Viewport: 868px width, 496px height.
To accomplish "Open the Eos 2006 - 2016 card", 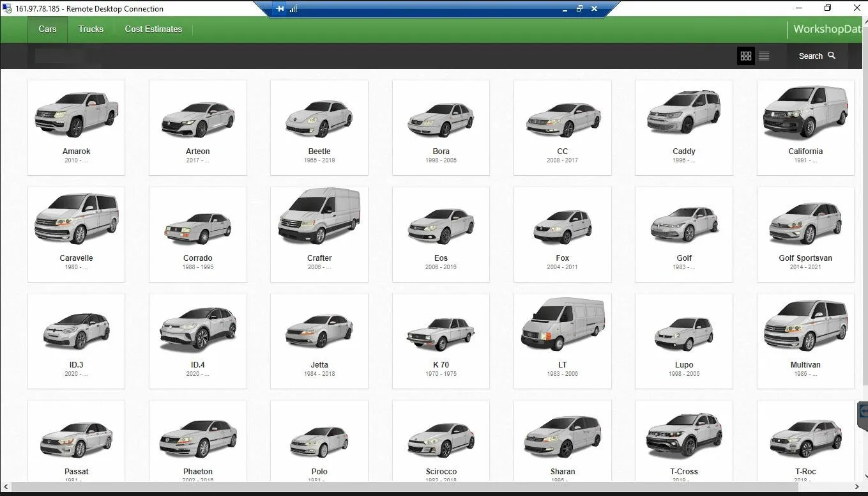I will pos(441,234).
